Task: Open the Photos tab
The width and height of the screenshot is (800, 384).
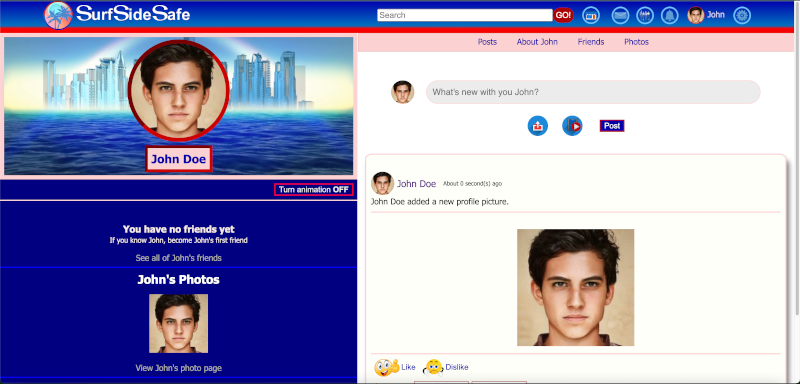Action: tap(636, 42)
